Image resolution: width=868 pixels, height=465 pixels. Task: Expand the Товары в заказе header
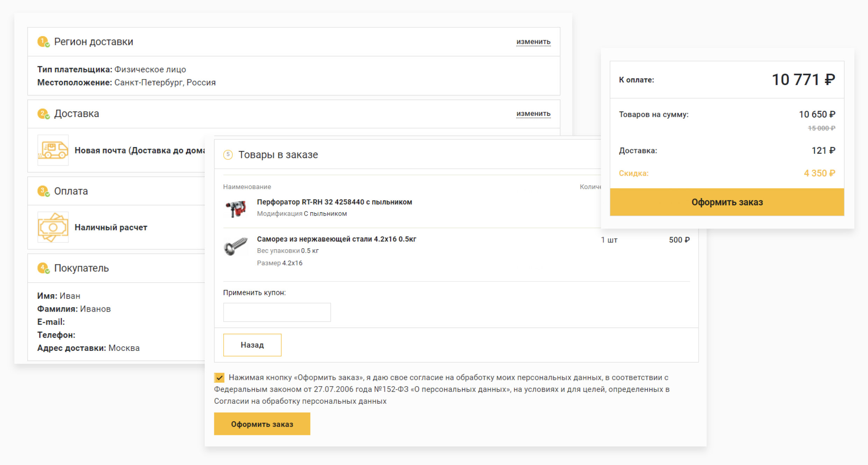click(x=278, y=155)
